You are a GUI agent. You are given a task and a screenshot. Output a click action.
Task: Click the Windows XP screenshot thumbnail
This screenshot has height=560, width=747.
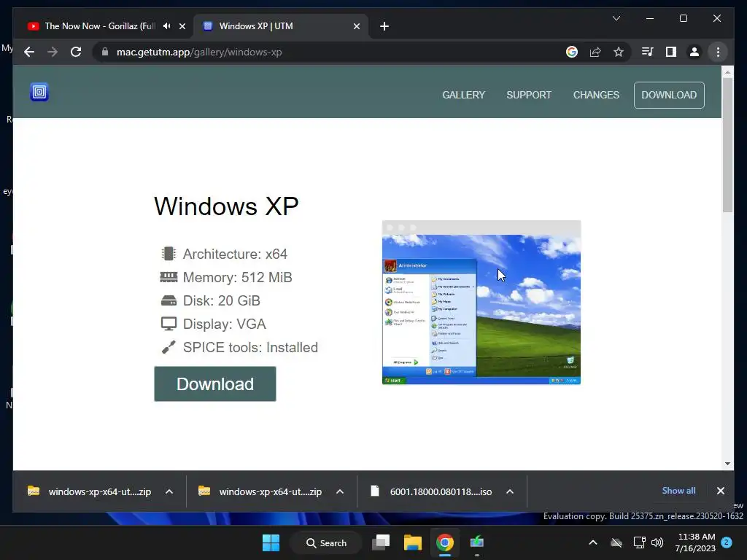[x=481, y=302]
